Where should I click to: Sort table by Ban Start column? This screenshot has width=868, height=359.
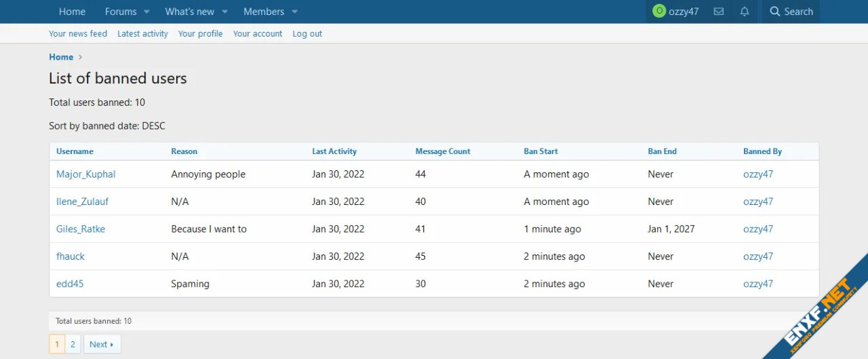(x=540, y=151)
